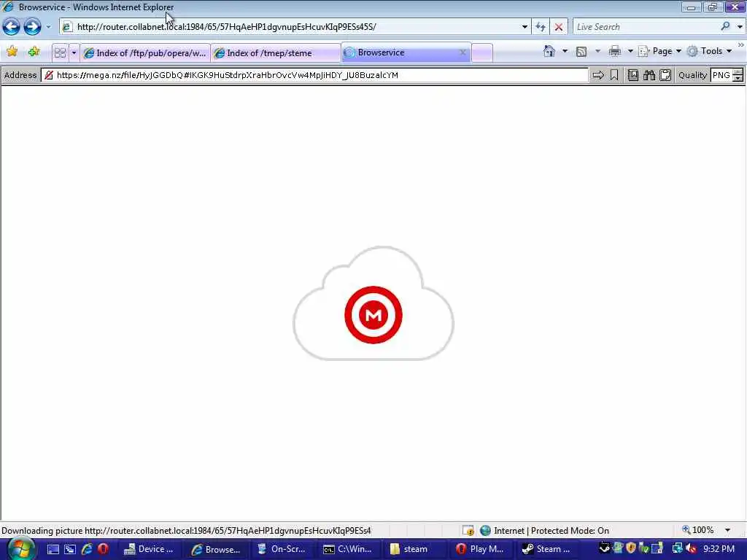Open the Page menu
This screenshot has height=560, width=747.
(x=659, y=51)
